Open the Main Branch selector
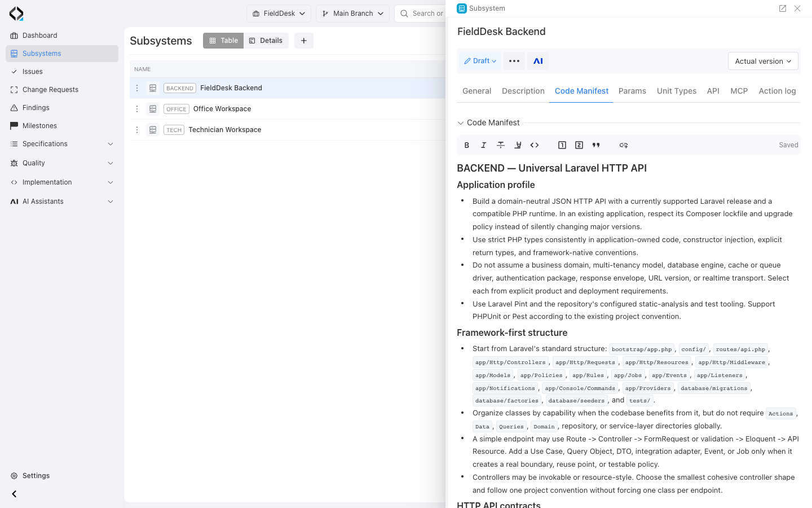Screen dimensions: 812x508 click(353, 14)
